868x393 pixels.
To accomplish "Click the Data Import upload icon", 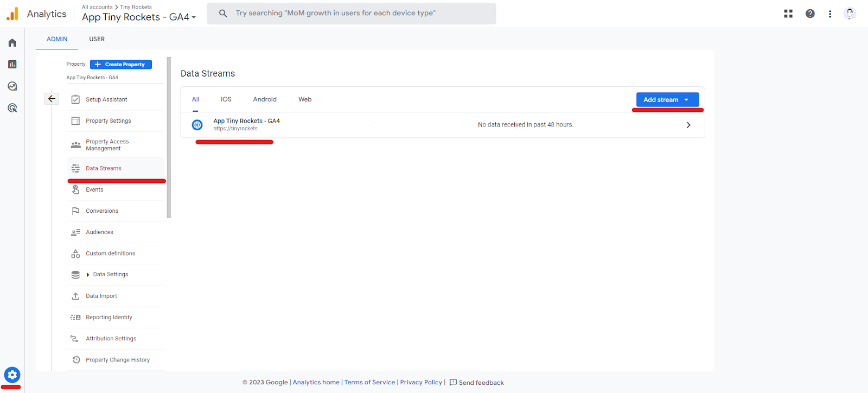I will point(75,296).
